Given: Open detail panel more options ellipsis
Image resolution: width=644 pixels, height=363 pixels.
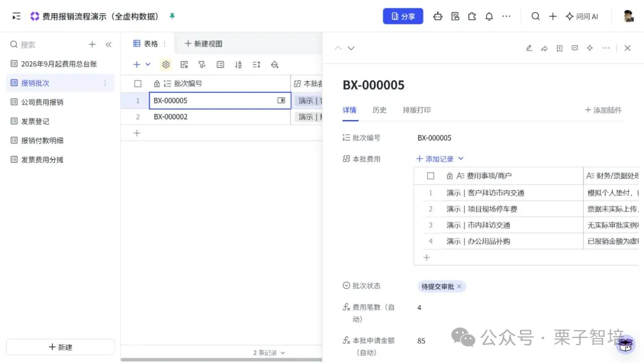Looking at the screenshot, I should (x=606, y=48).
